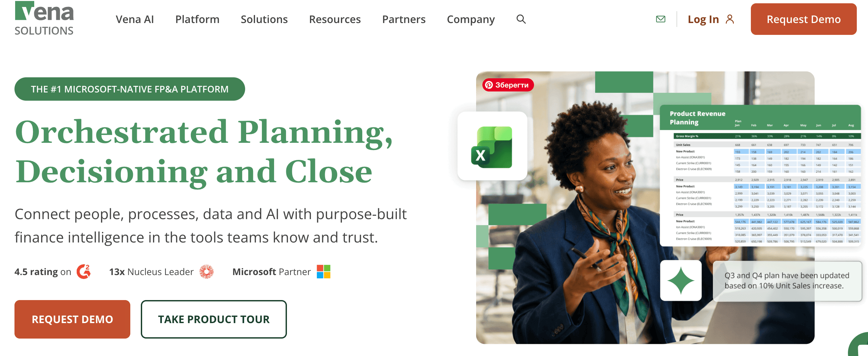The height and width of the screenshot is (356, 868).
Task: Click the user profile icon beside Log In
Action: (729, 19)
